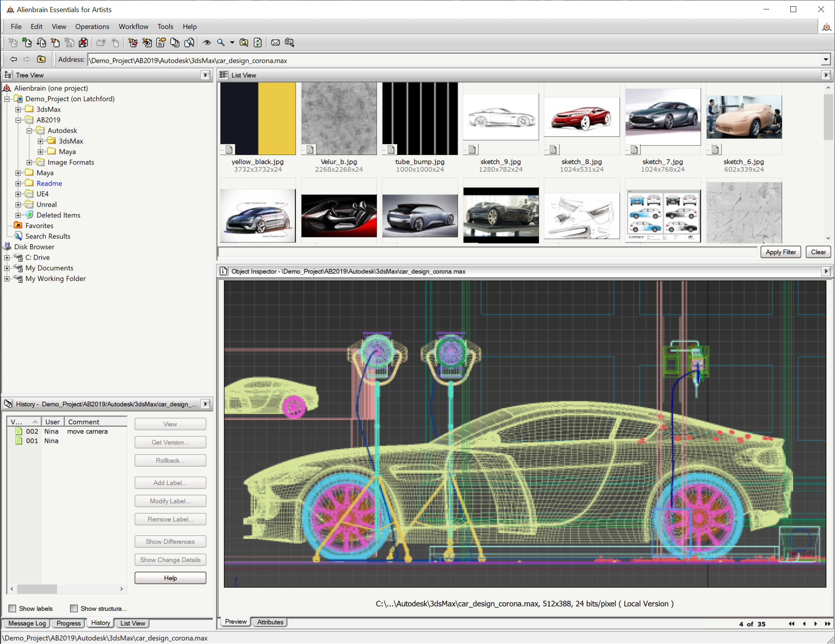Click the red X undo checkout icon
This screenshot has height=644, width=835.
click(83, 43)
